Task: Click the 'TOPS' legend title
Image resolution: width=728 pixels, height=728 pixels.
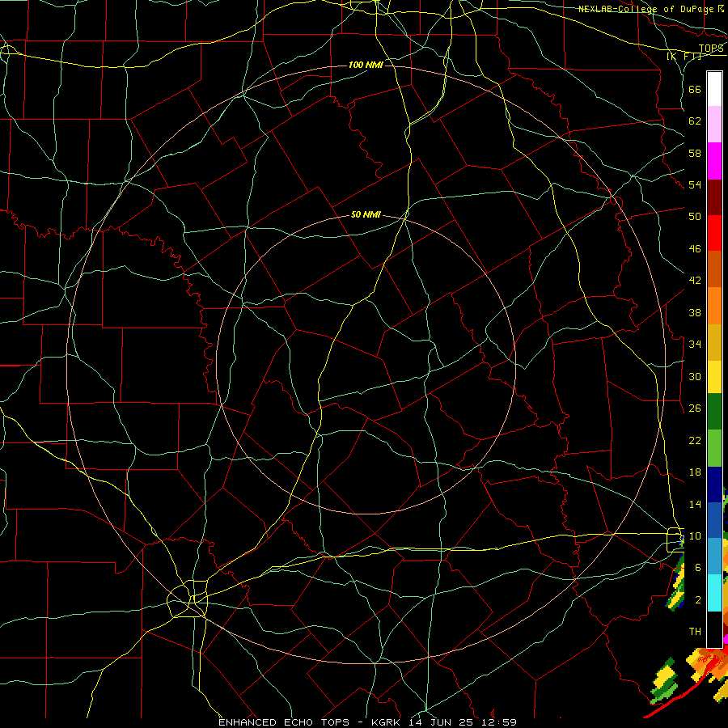Action: coord(711,49)
